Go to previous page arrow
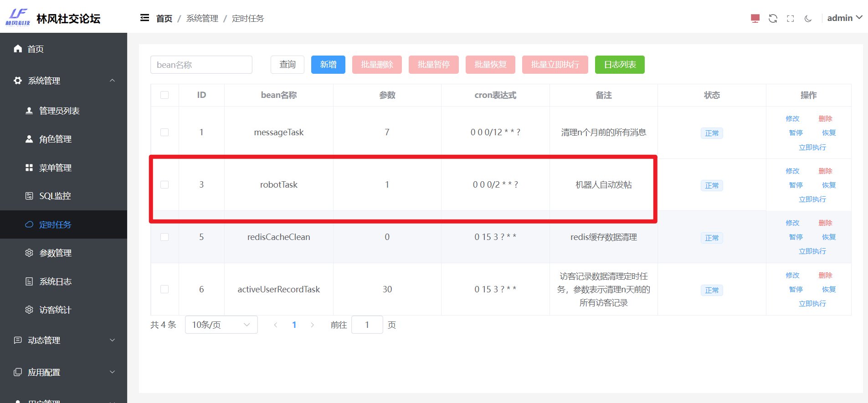This screenshot has height=403, width=868. (276, 325)
